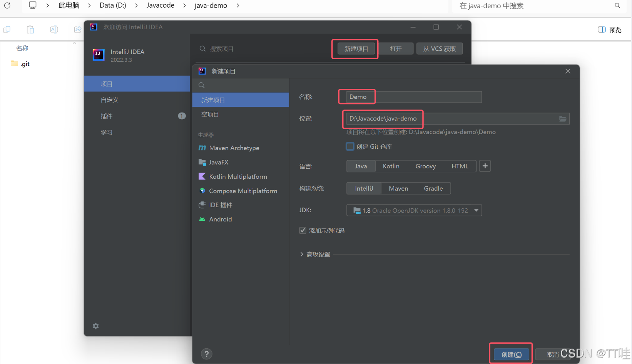Viewport: 632px width, 364px height.
Task: Toggle the Explorer preview pane button
Action: click(x=609, y=30)
